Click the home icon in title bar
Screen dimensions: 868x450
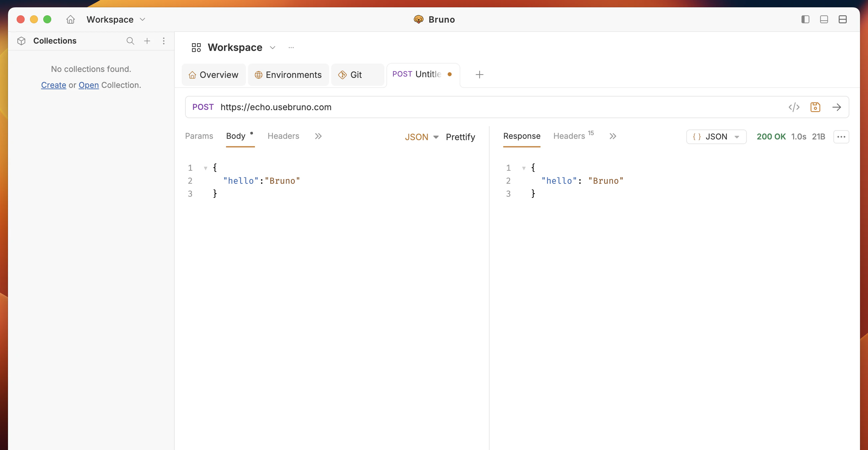[x=71, y=20]
